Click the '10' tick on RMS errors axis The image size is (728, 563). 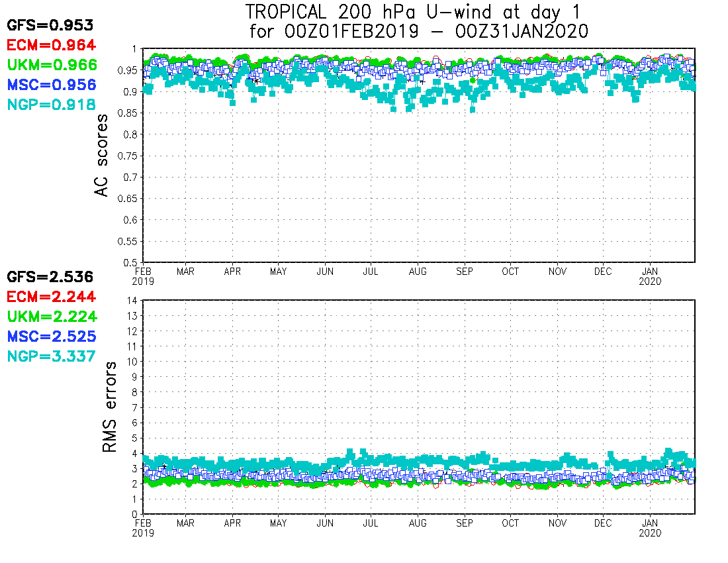(x=132, y=362)
